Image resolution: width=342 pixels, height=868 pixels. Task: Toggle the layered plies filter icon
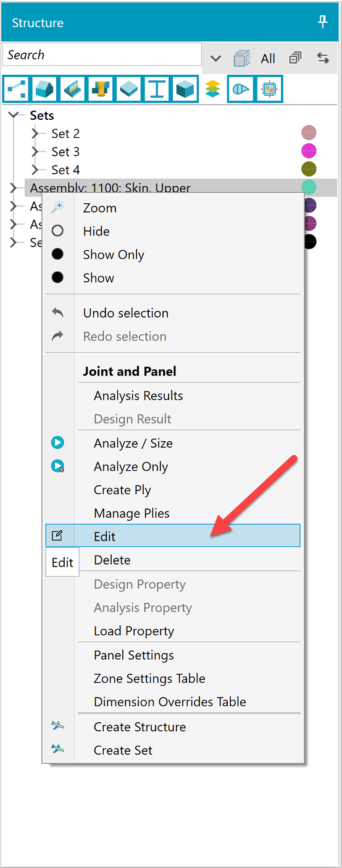212,89
